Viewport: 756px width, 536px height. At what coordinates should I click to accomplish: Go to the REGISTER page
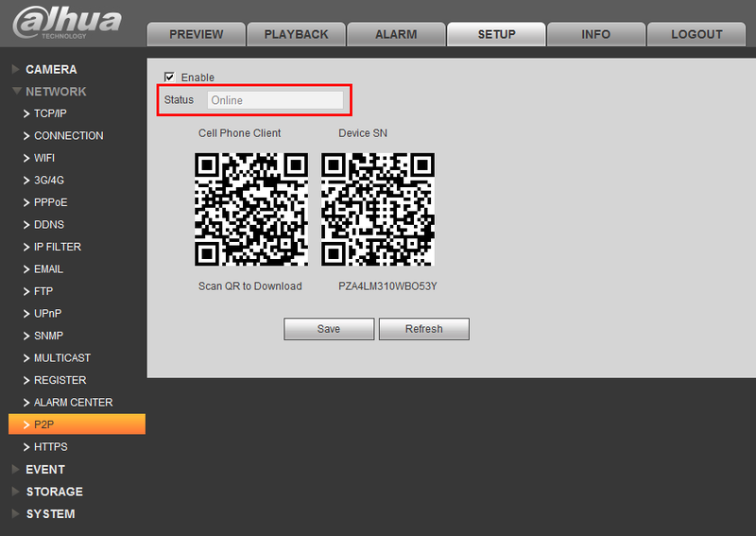tap(60, 380)
